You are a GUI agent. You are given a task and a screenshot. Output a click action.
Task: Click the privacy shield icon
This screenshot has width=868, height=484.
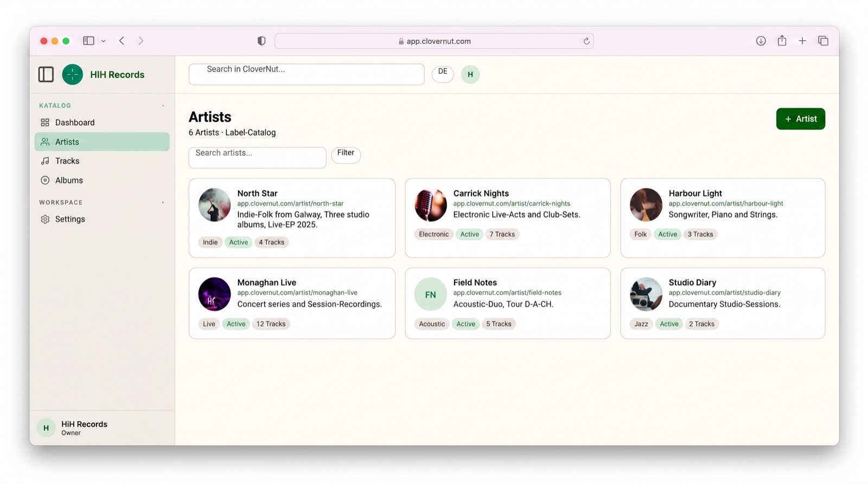click(x=261, y=41)
